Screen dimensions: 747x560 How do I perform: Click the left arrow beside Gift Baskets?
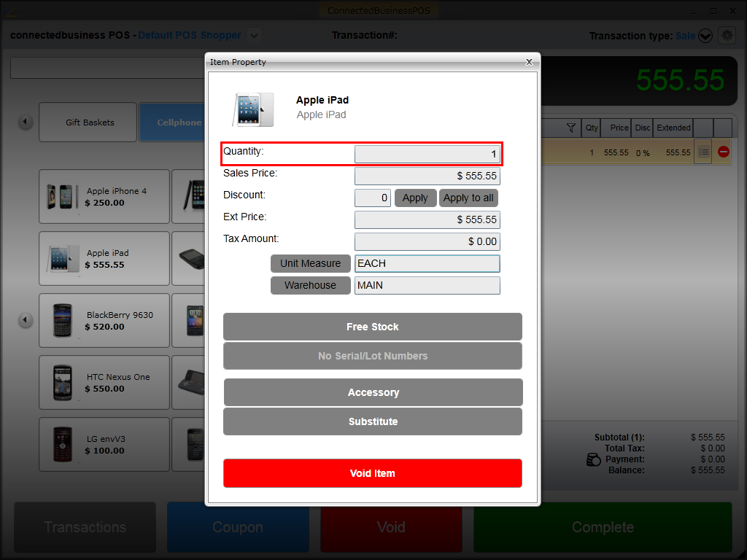pos(26,122)
